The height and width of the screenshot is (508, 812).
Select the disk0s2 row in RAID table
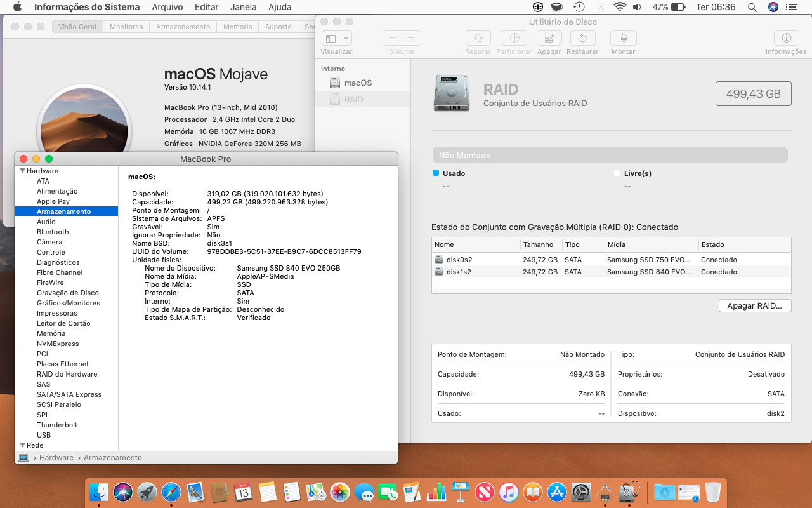pyautogui.click(x=612, y=260)
